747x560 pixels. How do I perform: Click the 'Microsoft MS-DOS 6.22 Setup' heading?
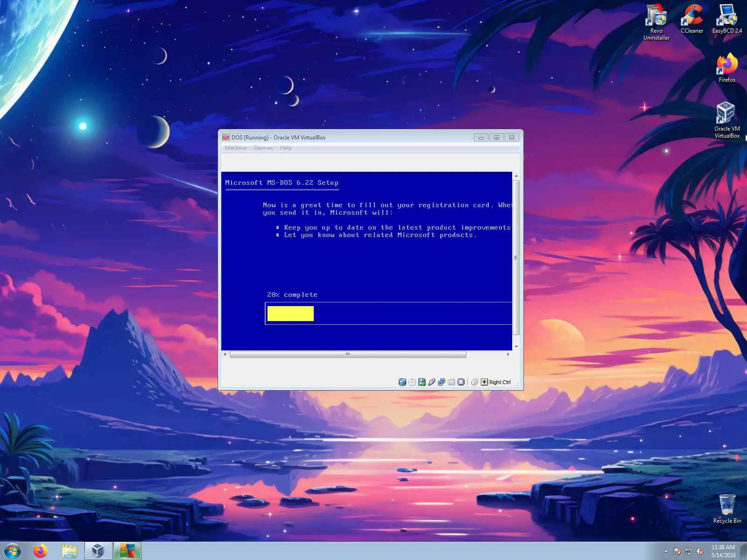click(282, 182)
